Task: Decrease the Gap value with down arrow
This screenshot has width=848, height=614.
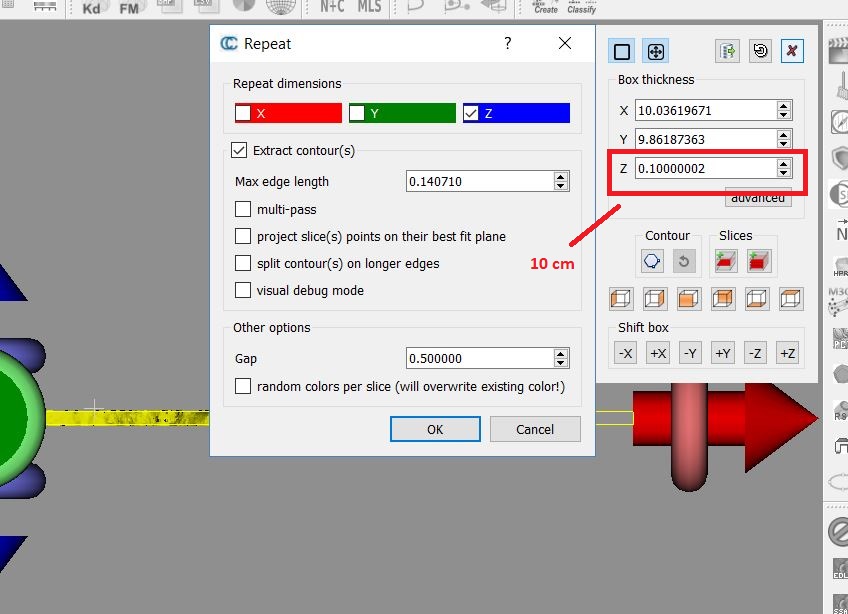Action: [561, 363]
